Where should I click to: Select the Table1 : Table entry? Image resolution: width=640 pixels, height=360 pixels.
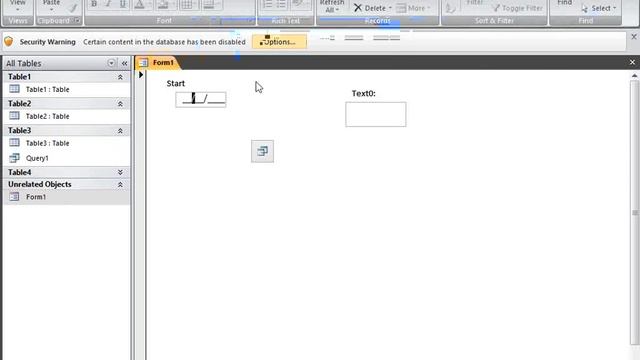click(x=67, y=89)
